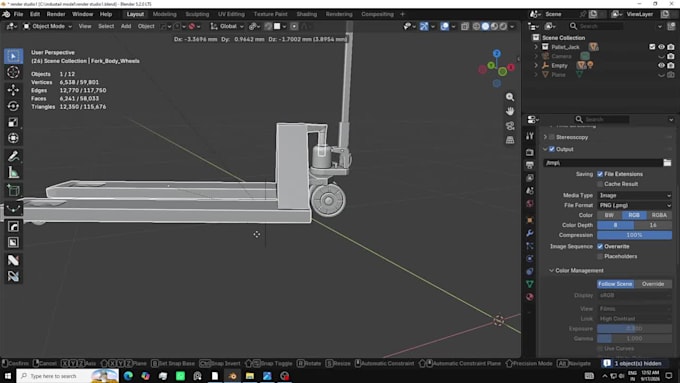Enable Cache Result checkbox

click(600, 184)
